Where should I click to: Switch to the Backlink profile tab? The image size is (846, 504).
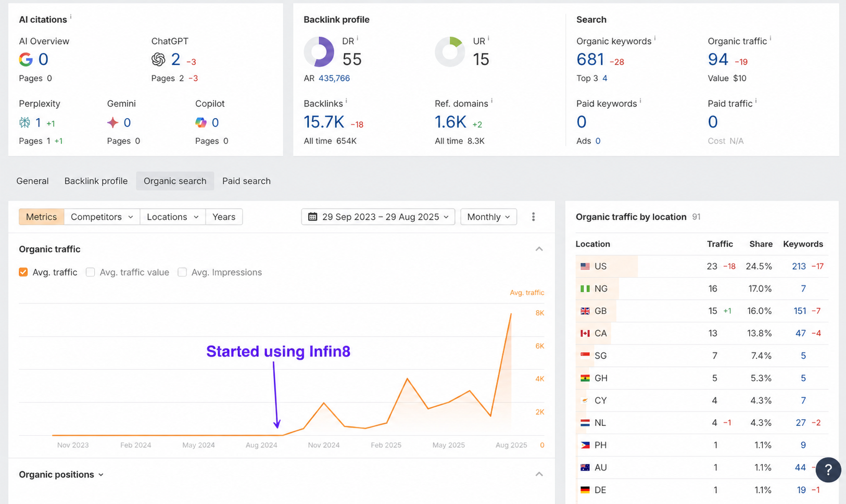(96, 181)
